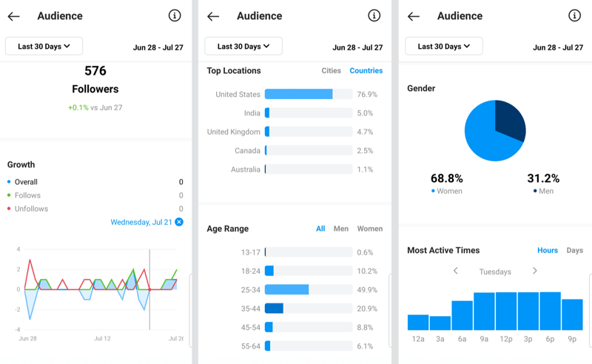This screenshot has width=592, height=364.
Task: Filter Age Range by Women
Action: [369, 229]
